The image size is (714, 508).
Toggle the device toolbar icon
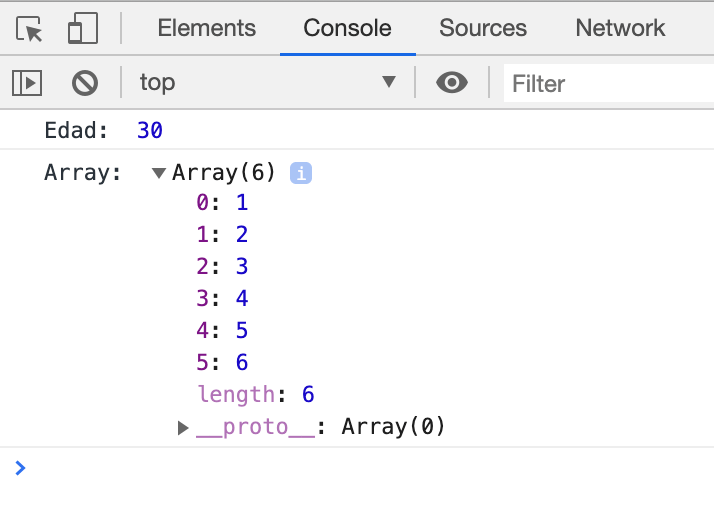click(x=83, y=28)
